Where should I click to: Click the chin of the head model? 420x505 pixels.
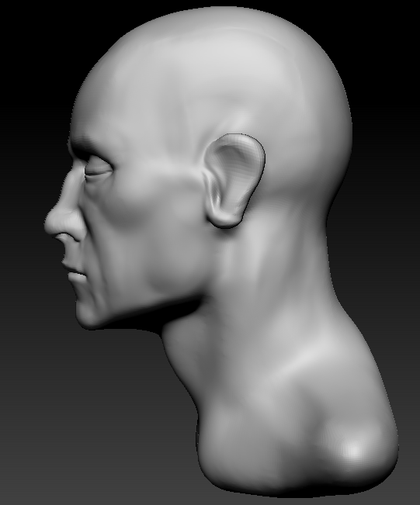85,314
